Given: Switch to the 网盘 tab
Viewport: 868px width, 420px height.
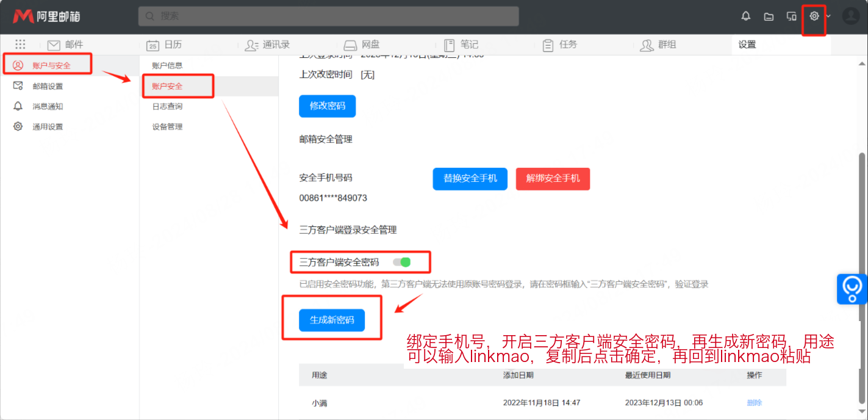Looking at the screenshot, I should click(x=361, y=45).
